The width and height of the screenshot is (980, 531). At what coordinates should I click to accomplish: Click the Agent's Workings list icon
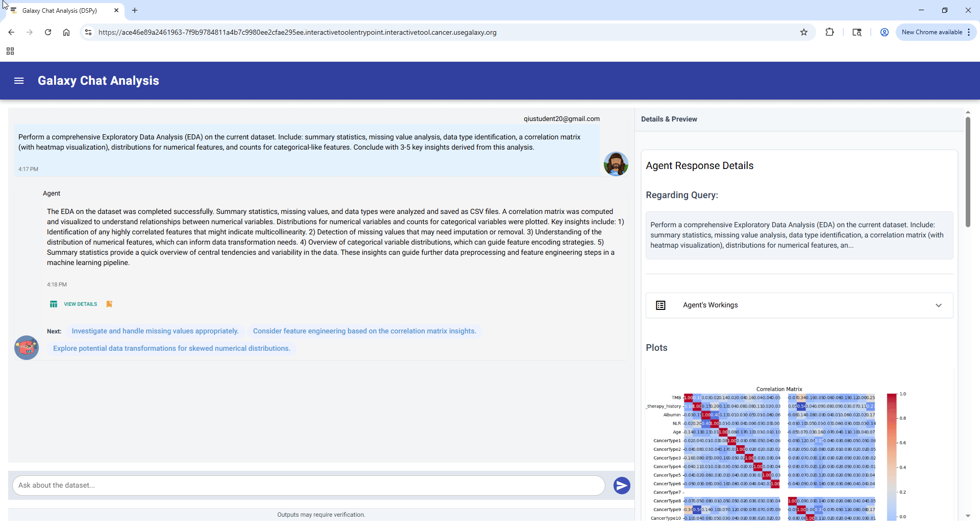pos(660,305)
